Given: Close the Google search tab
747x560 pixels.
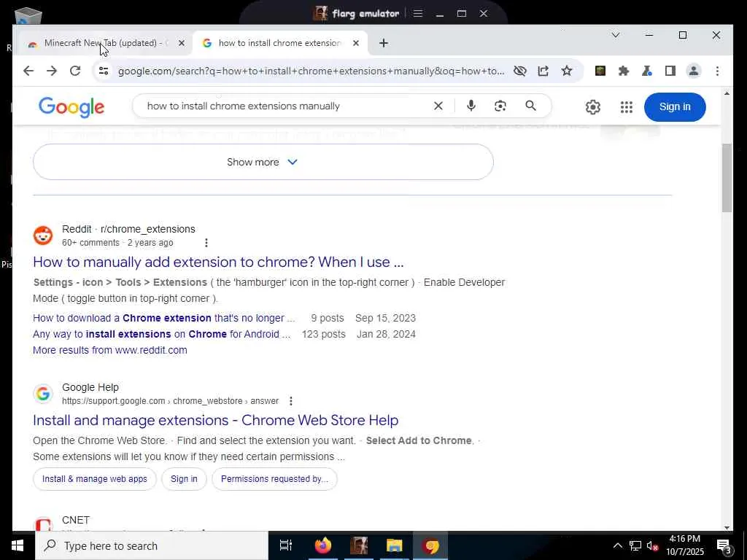Looking at the screenshot, I should pos(356,43).
